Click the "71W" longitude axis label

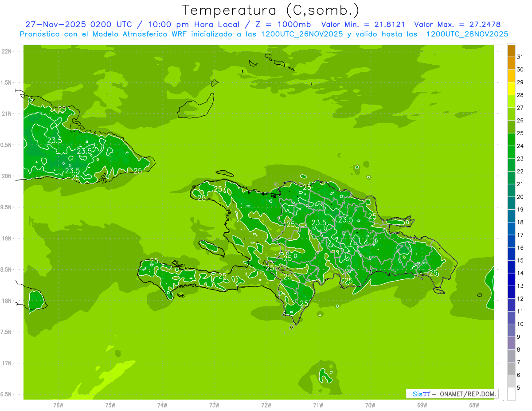(x=318, y=405)
